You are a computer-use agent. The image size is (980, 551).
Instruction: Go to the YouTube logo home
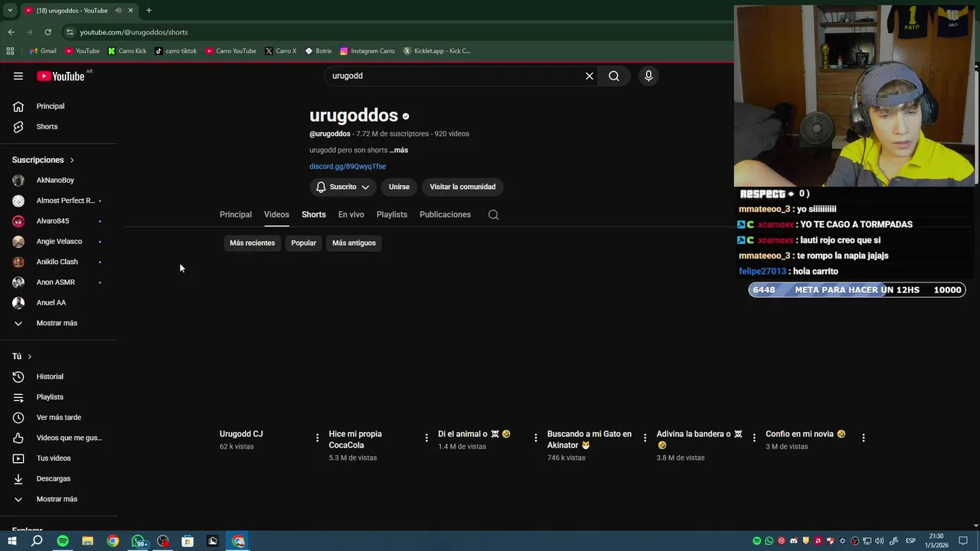[60, 76]
